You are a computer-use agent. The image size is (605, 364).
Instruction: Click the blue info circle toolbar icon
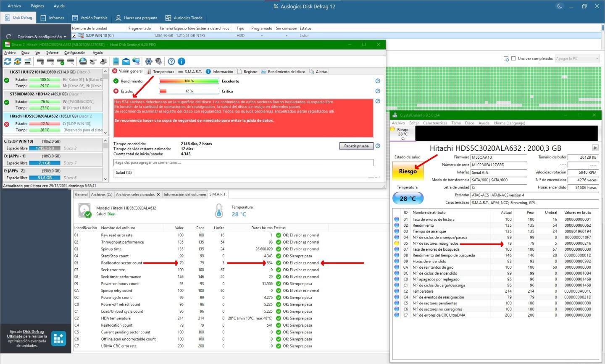pyautogui.click(x=181, y=62)
